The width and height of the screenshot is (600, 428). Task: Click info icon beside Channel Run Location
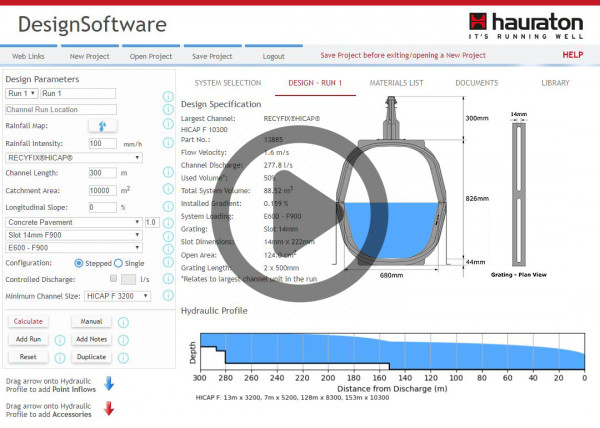(168, 109)
